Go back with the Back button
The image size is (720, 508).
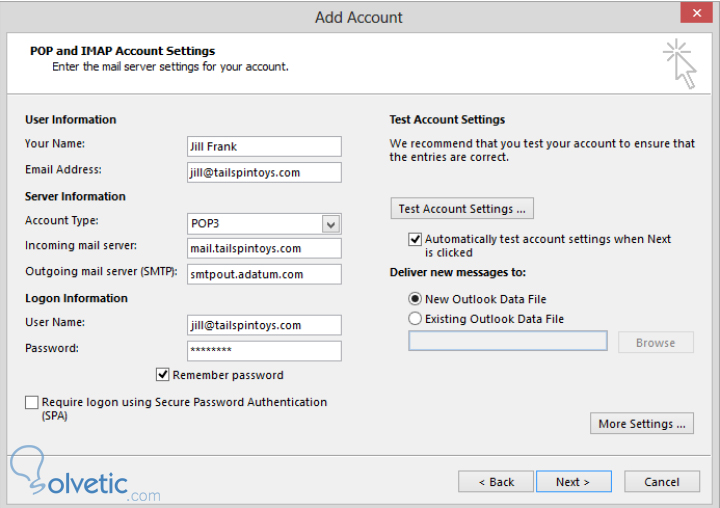click(495, 482)
